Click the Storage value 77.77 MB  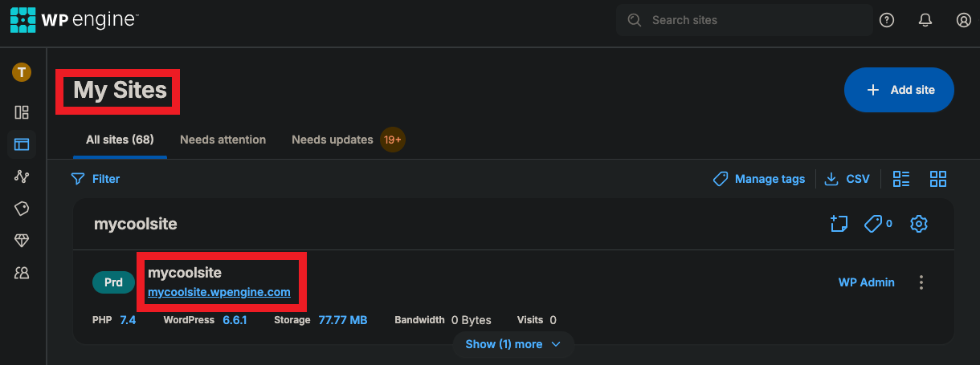343,320
